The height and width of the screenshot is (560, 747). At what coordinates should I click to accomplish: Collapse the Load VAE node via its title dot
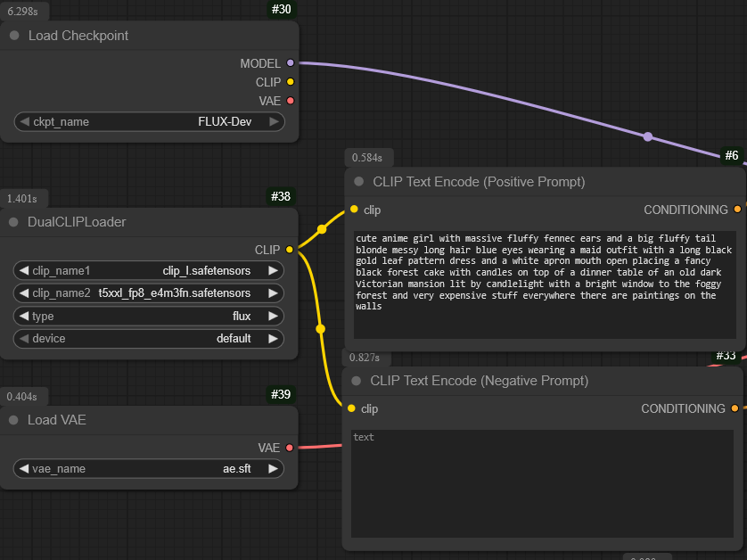pyautogui.click(x=14, y=420)
